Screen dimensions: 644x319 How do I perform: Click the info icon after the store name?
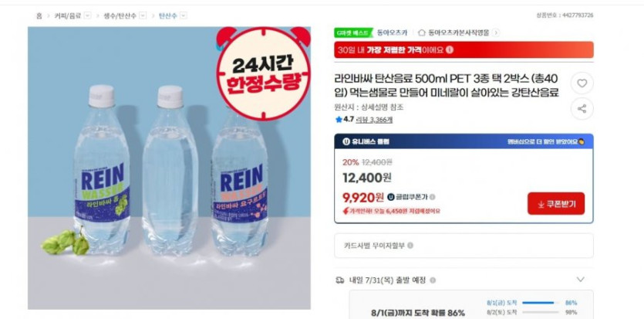click(x=495, y=33)
